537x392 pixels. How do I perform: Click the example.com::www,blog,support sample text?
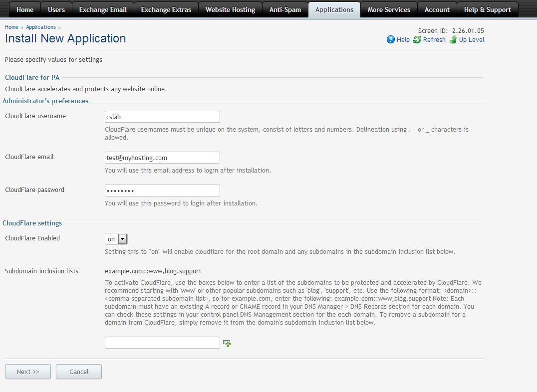pos(153,271)
